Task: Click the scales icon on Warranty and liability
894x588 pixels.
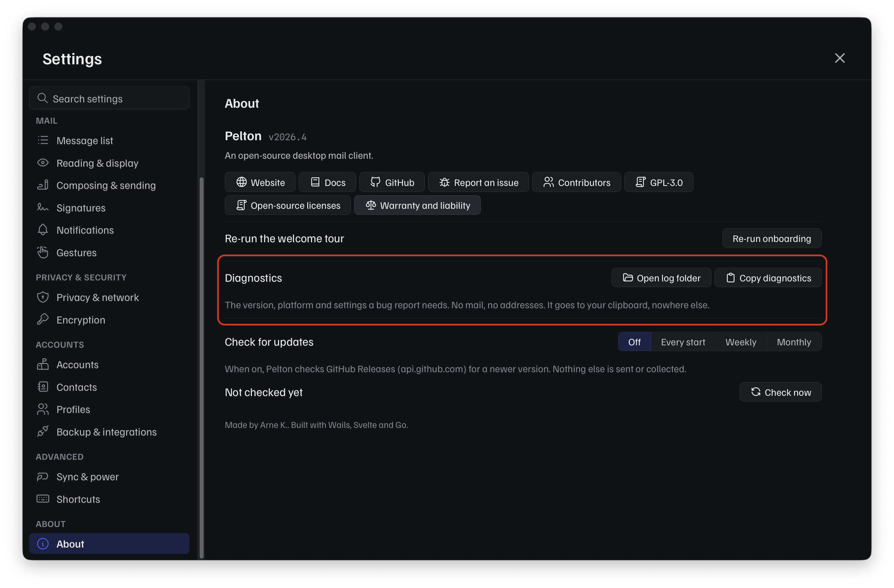Action: (x=370, y=205)
